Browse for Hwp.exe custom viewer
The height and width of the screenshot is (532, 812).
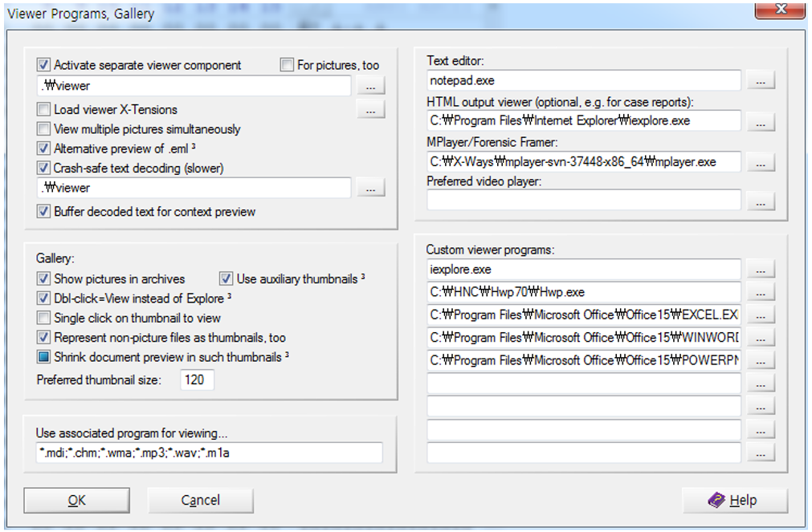761,292
